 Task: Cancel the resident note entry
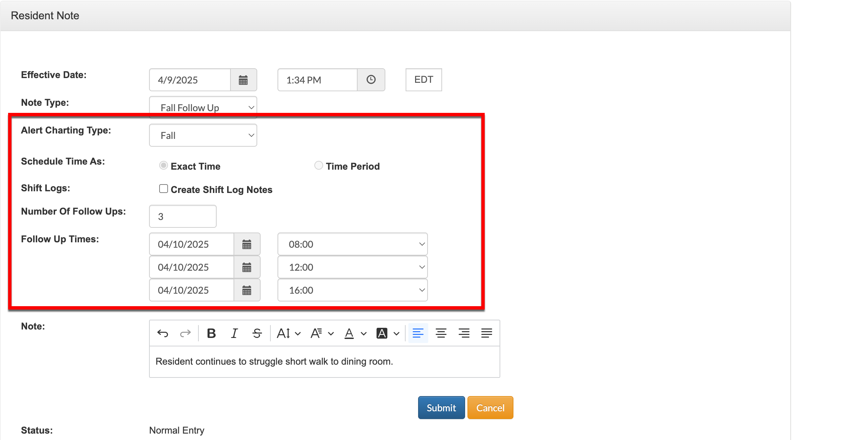tap(490, 408)
